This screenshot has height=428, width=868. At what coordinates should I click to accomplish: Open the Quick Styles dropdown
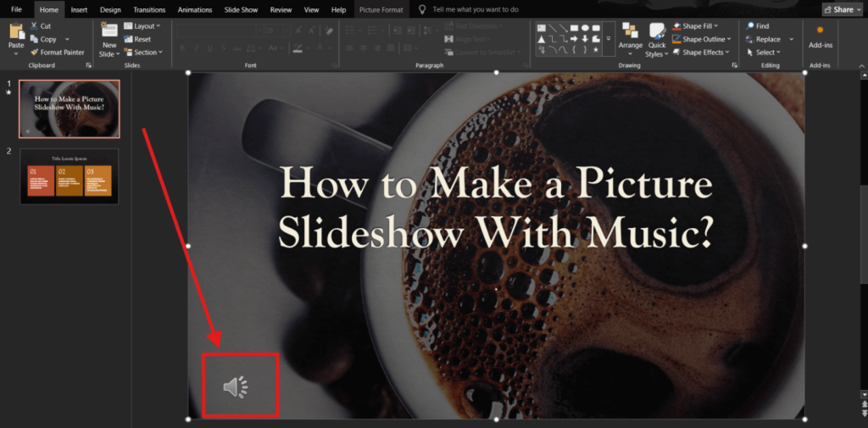657,41
